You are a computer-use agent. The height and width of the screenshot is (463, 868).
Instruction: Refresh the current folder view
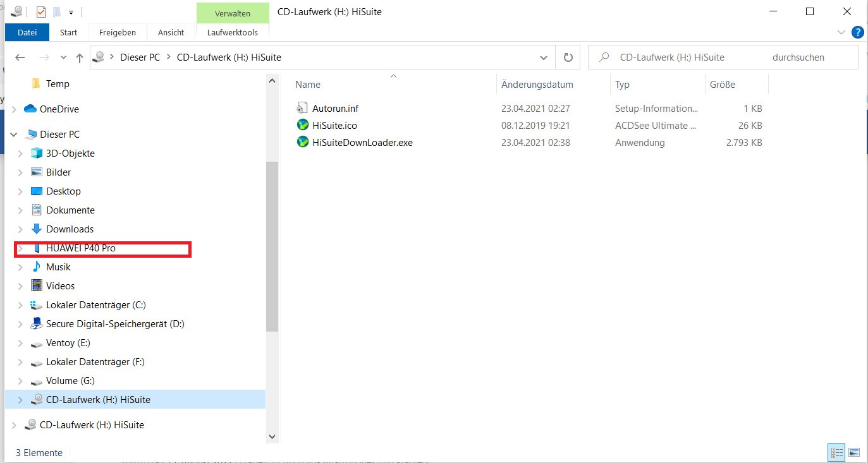(568, 57)
